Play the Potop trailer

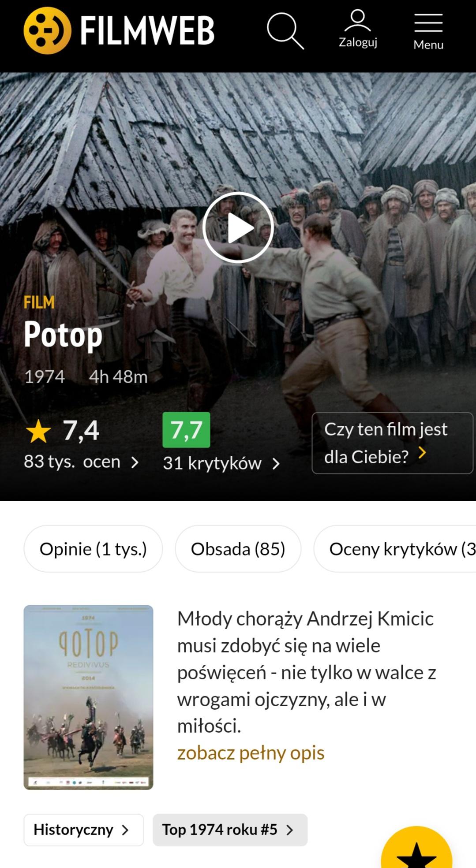pyautogui.click(x=238, y=228)
